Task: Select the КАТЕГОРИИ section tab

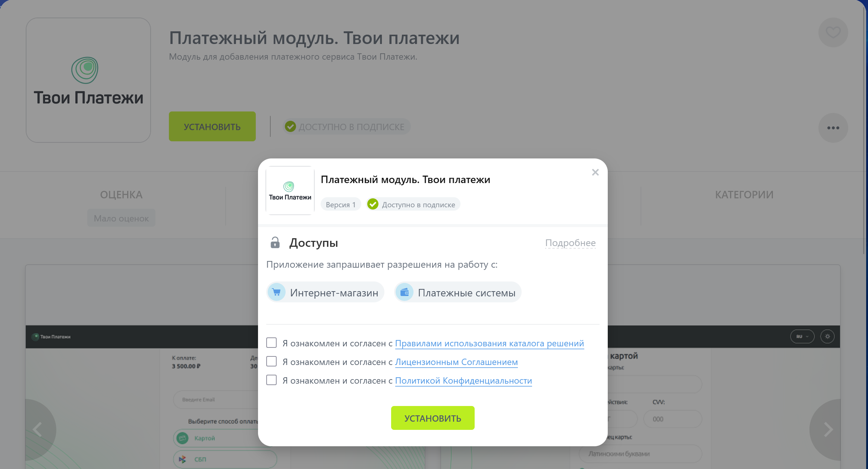Action: click(x=744, y=195)
